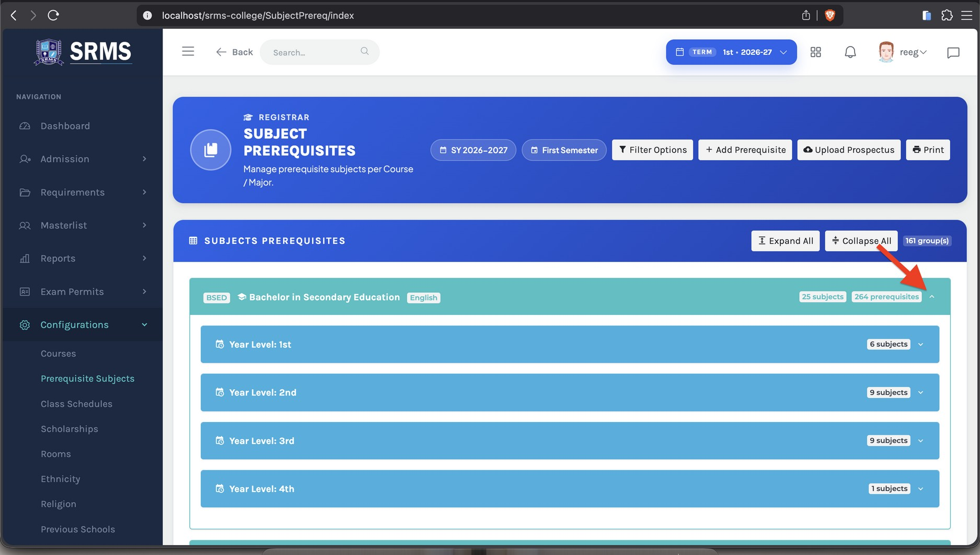Open the browser sidebar panel icon

click(927, 15)
